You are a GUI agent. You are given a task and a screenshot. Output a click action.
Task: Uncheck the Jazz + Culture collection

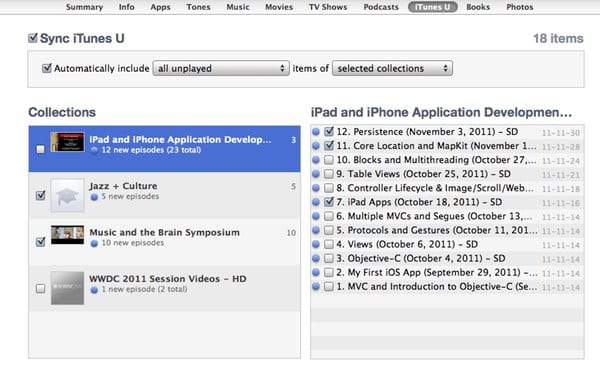41,195
